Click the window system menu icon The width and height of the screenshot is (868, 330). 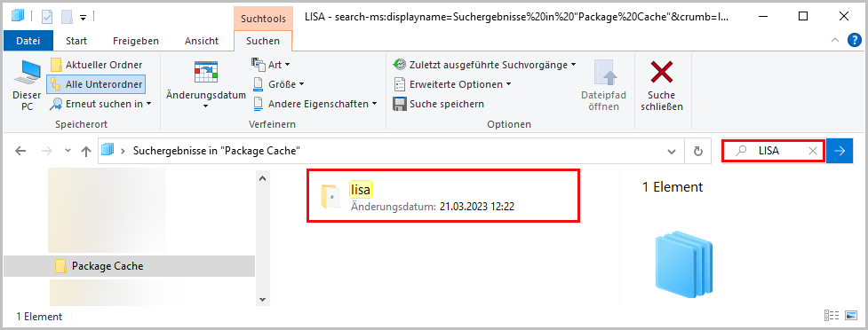pos(17,16)
